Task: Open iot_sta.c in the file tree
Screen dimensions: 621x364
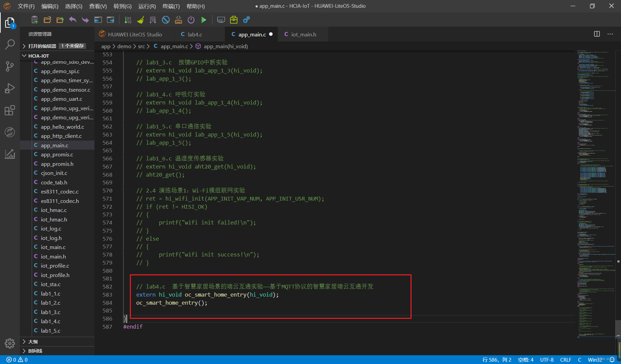Action: point(51,284)
